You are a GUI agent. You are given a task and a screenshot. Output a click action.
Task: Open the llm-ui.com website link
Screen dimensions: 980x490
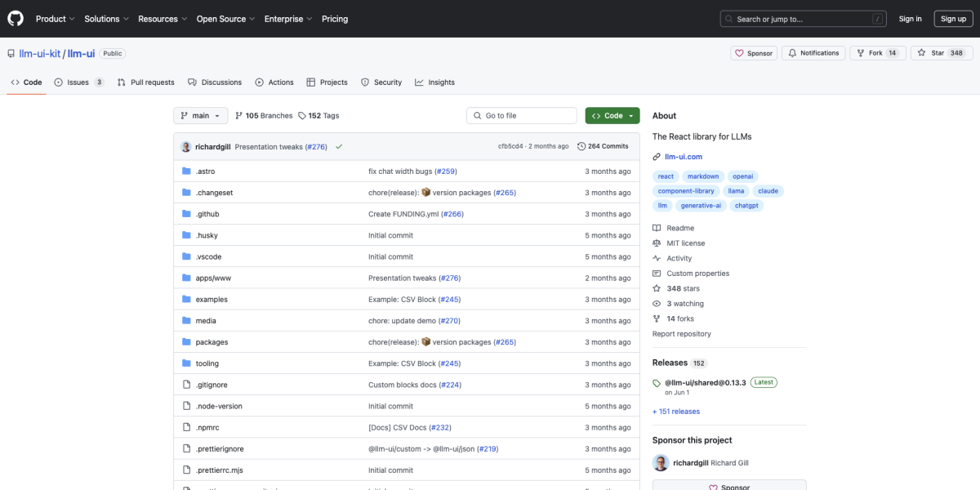[x=683, y=157]
